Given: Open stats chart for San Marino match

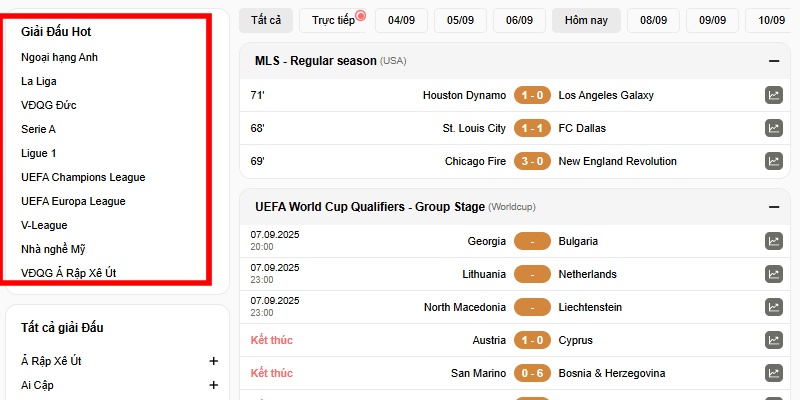Looking at the screenshot, I should tap(773, 373).
